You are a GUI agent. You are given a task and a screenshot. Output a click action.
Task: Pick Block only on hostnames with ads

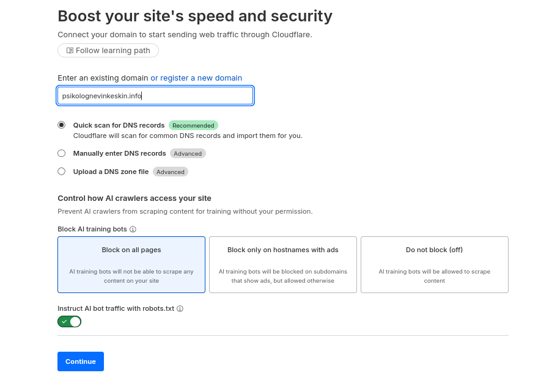coord(283,264)
